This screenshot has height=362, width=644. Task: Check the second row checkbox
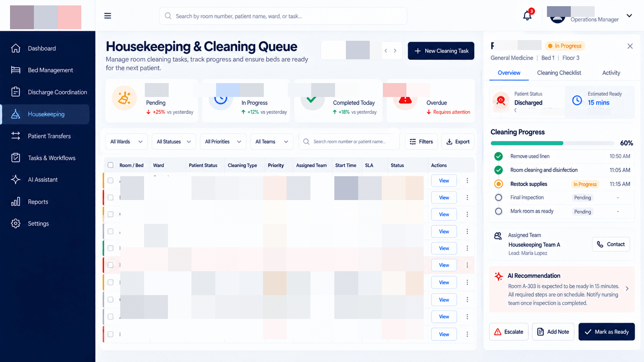111,197
